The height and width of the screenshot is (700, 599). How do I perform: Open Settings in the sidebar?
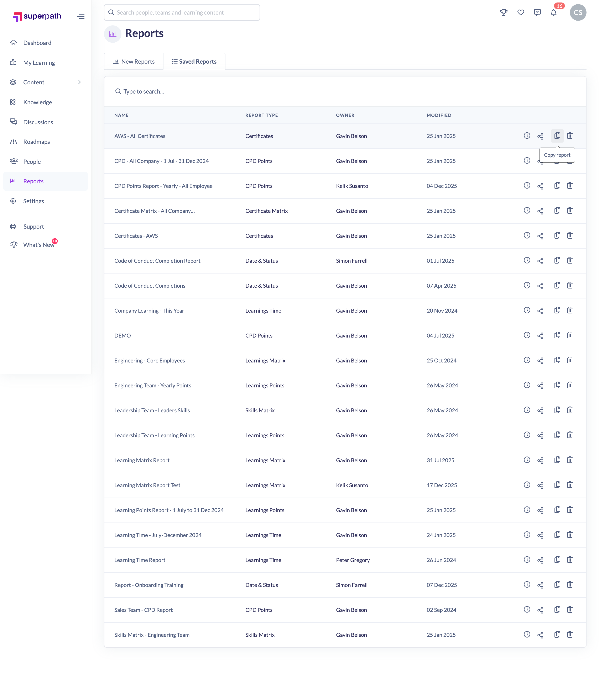coord(45,201)
